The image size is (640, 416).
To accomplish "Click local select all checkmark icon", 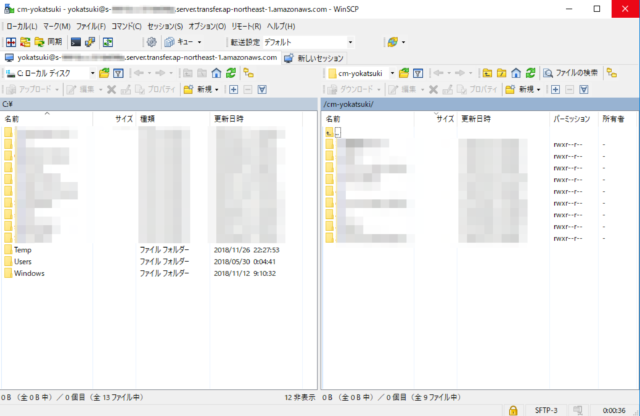I will (x=262, y=89).
